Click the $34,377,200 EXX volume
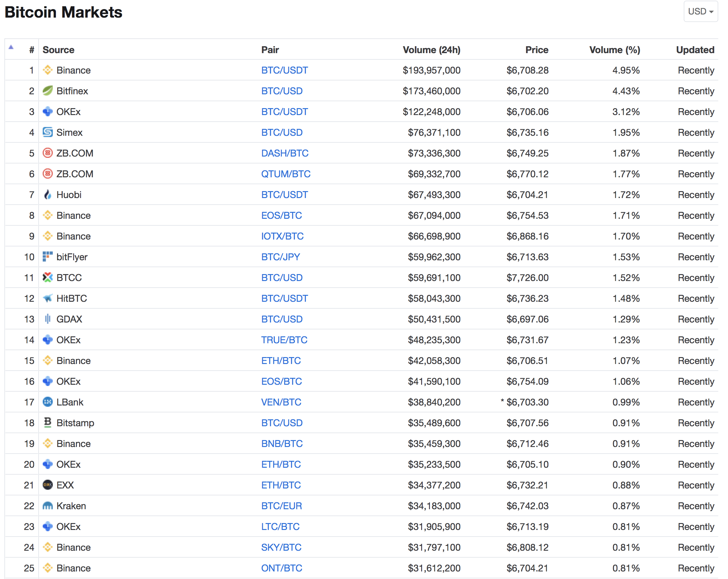The width and height of the screenshot is (728, 579). pyautogui.click(x=434, y=485)
